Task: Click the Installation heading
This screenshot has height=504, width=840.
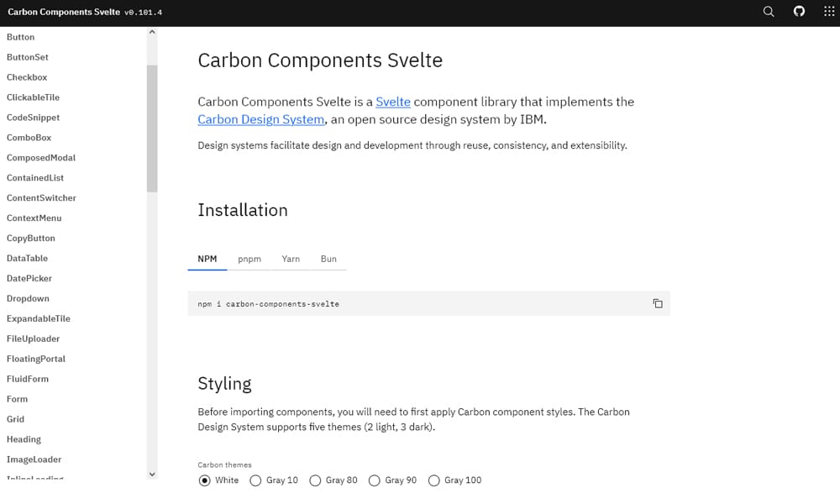Action: [243, 210]
